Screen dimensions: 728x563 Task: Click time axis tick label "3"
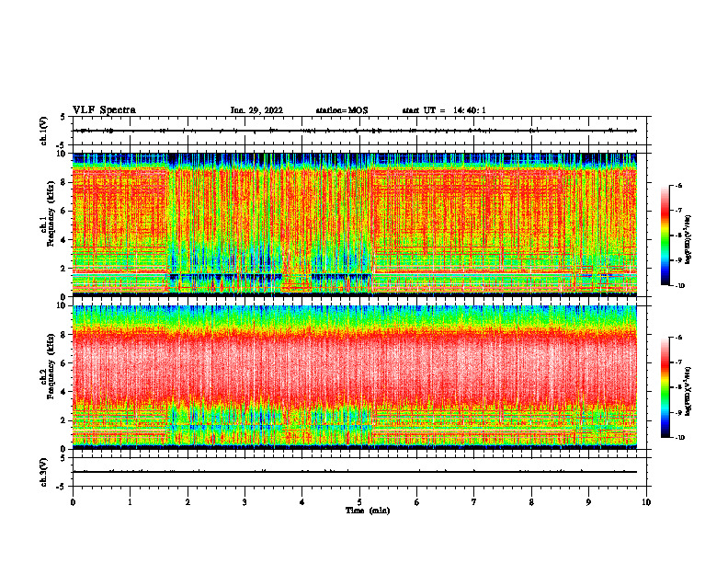[245, 502]
